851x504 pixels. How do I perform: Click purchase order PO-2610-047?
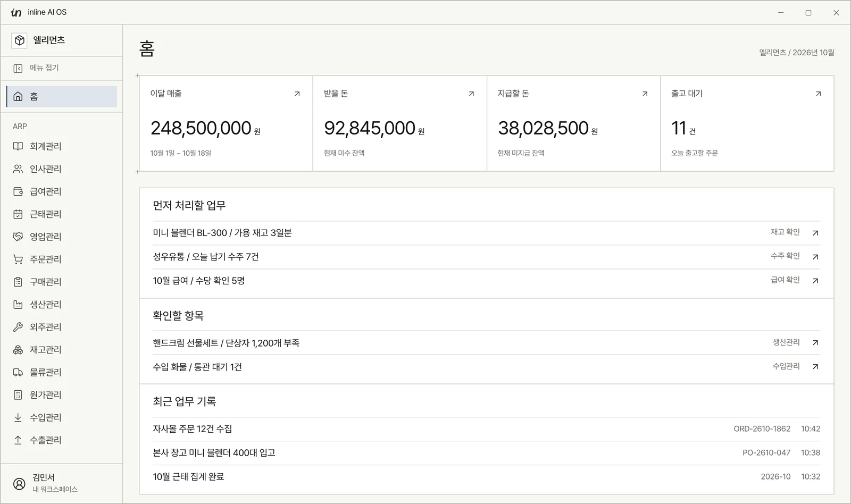click(x=766, y=453)
